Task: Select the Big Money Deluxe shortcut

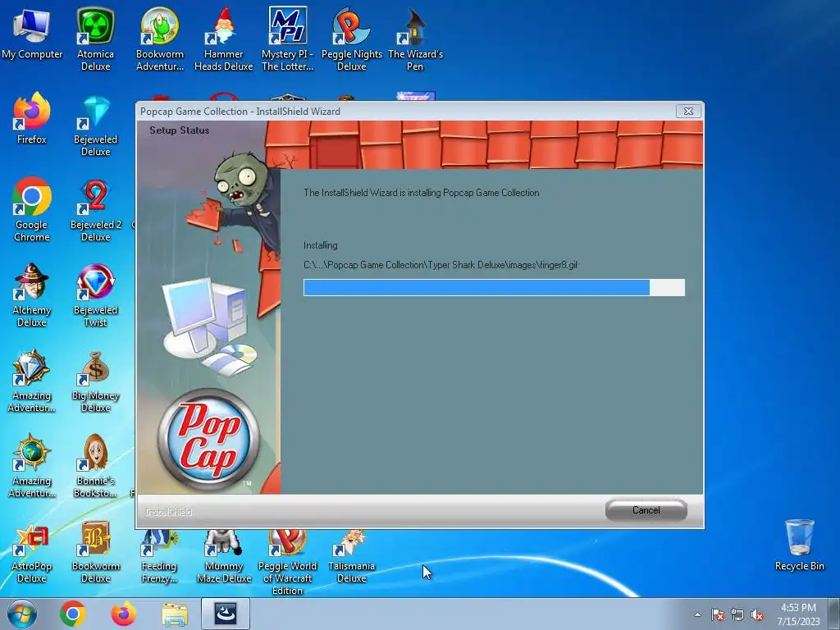Action: (x=95, y=381)
